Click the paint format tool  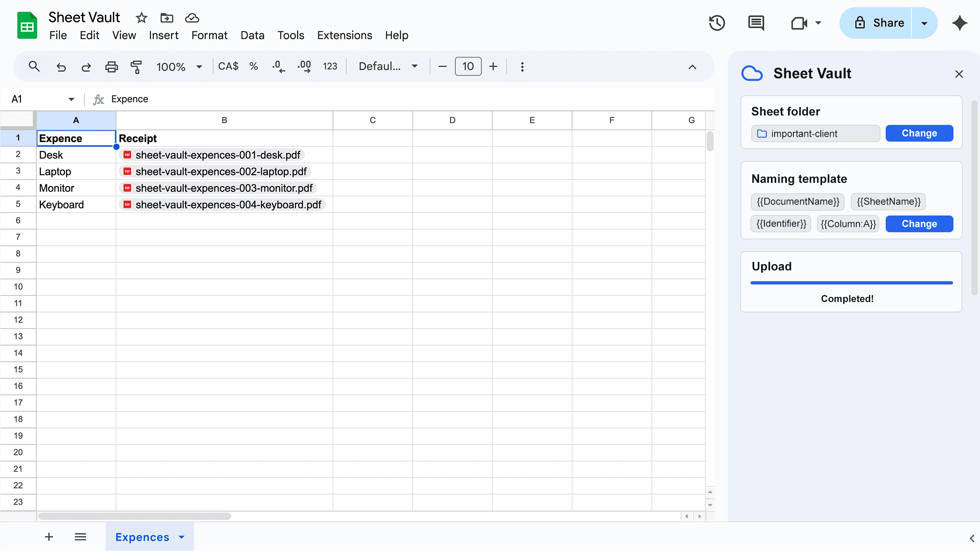coord(136,67)
